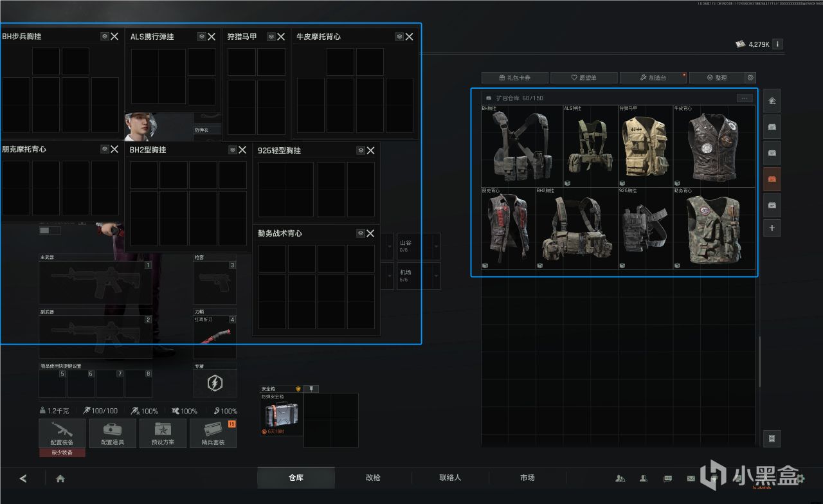Select the home stash tab in sidebar
The width and height of the screenshot is (823, 504).
click(x=772, y=101)
